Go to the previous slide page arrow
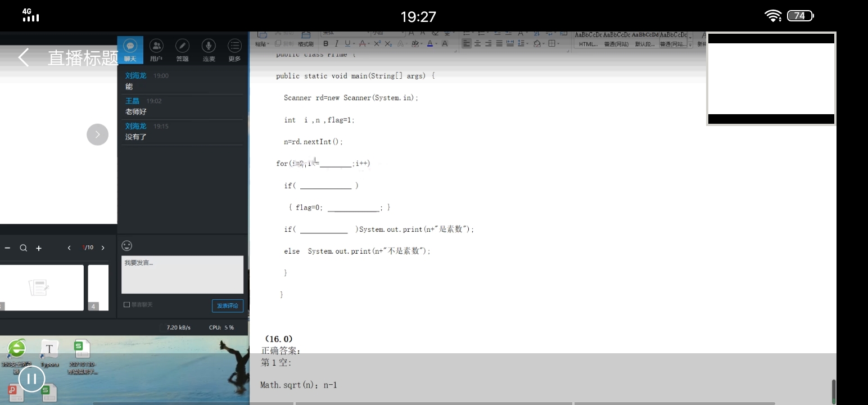Image resolution: width=868 pixels, height=405 pixels. [69, 247]
